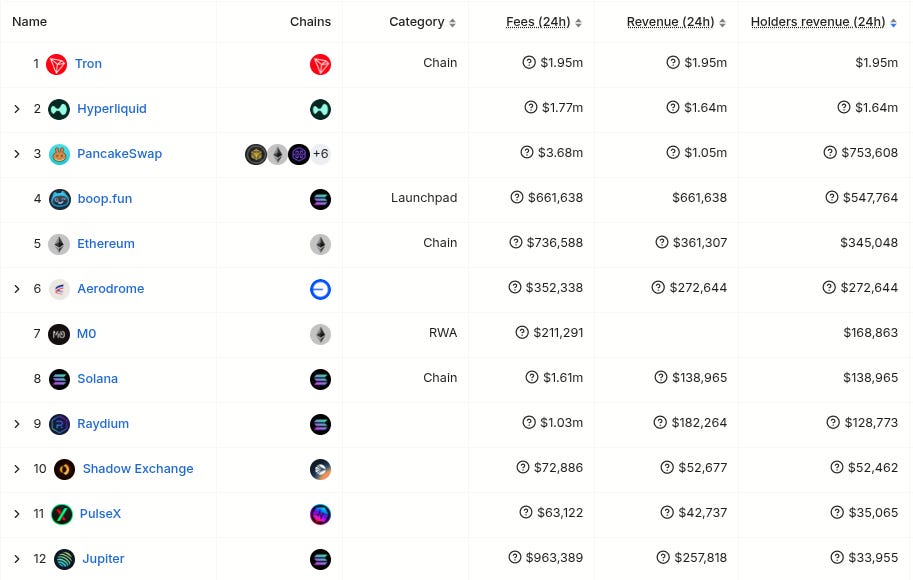Click the $3.68m fees value for PancakeSwap
The width and height of the screenshot is (913, 580).
[x=560, y=153]
